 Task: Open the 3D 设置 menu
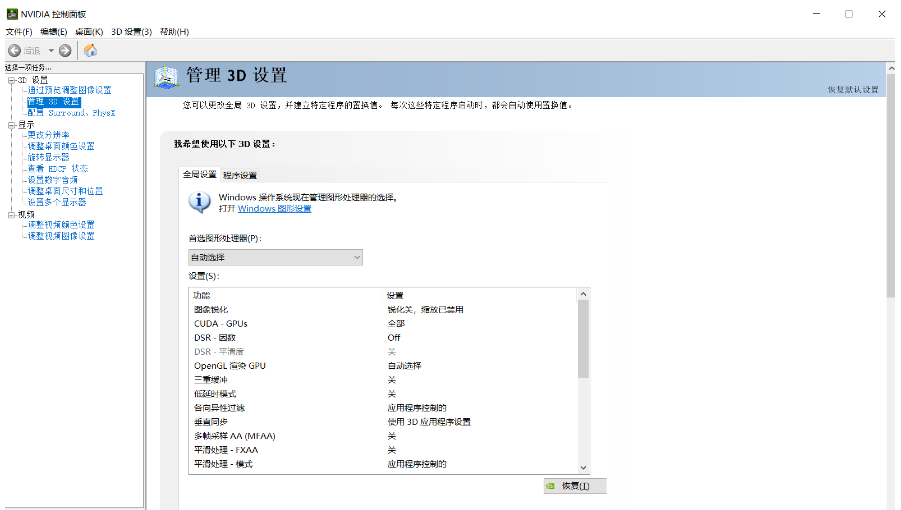(131, 32)
